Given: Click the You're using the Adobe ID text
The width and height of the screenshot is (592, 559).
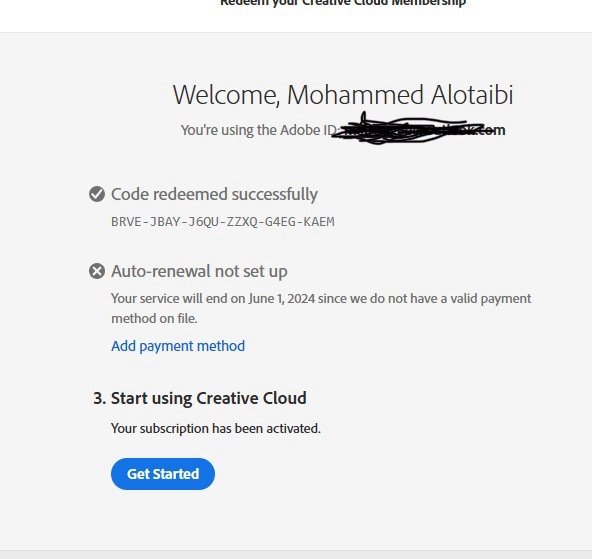Looking at the screenshot, I should (x=258, y=130).
